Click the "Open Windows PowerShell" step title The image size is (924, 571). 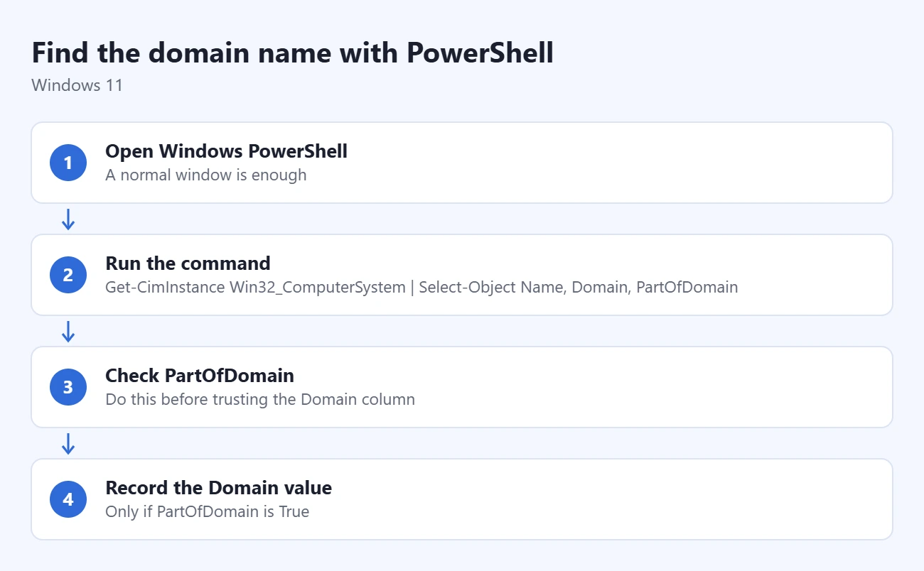point(226,151)
